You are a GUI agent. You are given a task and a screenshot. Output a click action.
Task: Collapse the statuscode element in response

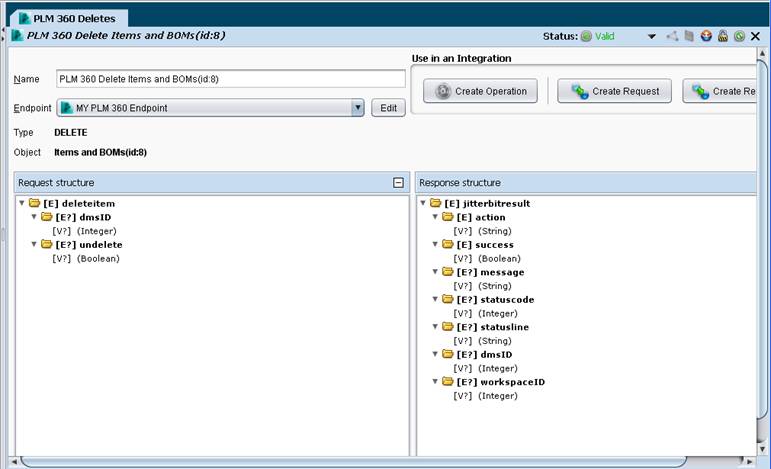click(x=435, y=299)
